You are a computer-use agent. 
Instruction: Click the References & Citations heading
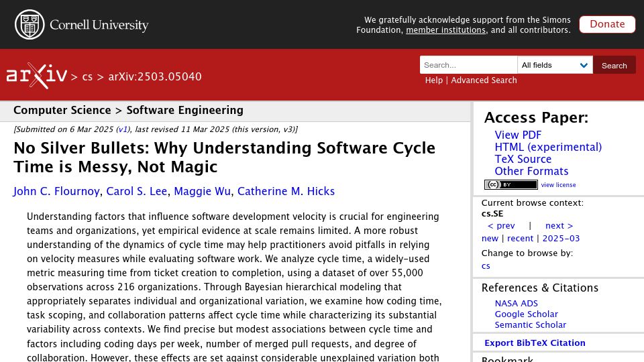[x=539, y=288]
